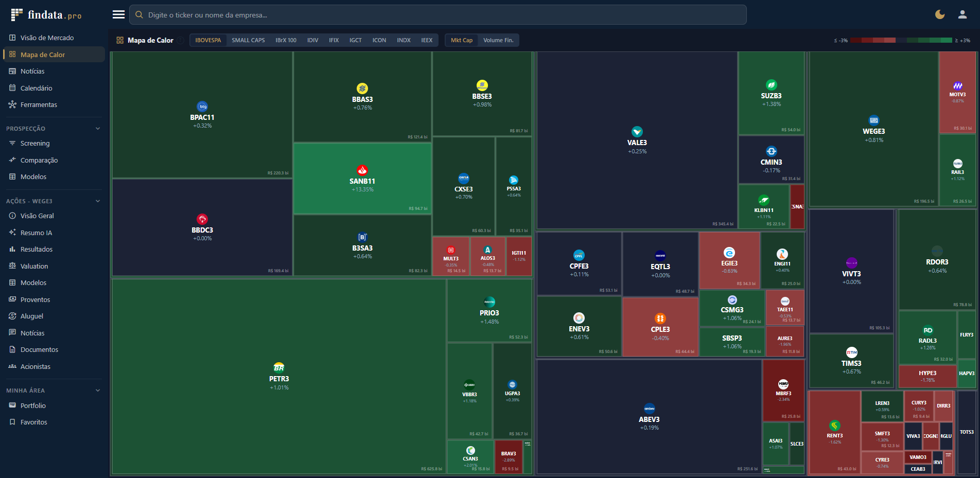The height and width of the screenshot is (478, 980).
Task: Switch sizing to Volume Fin.
Action: 498,40
